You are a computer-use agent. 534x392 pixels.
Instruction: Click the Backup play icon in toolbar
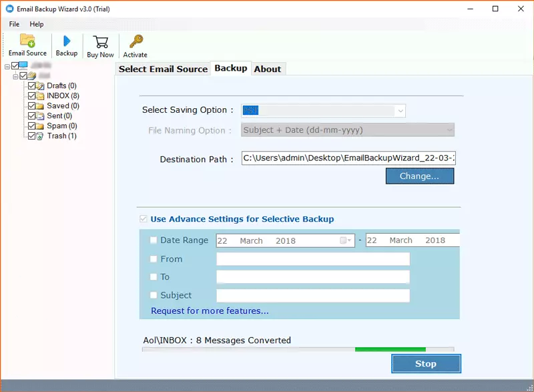pos(67,41)
